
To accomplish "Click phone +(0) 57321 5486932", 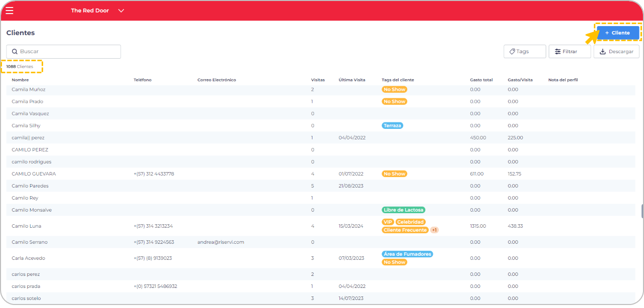I will point(155,286).
